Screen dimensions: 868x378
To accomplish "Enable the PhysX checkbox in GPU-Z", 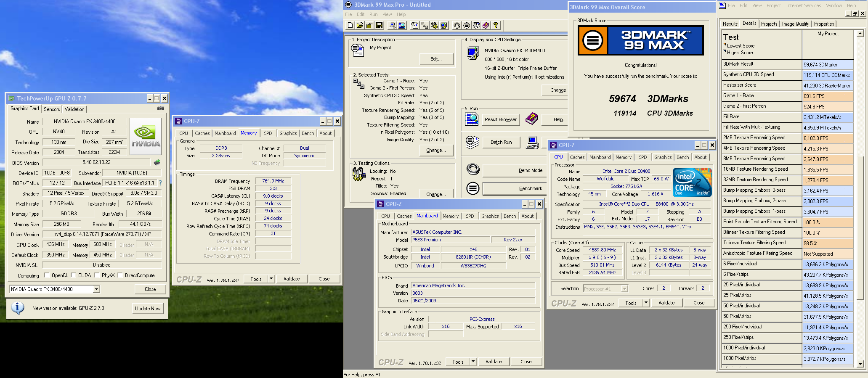I will pos(97,275).
